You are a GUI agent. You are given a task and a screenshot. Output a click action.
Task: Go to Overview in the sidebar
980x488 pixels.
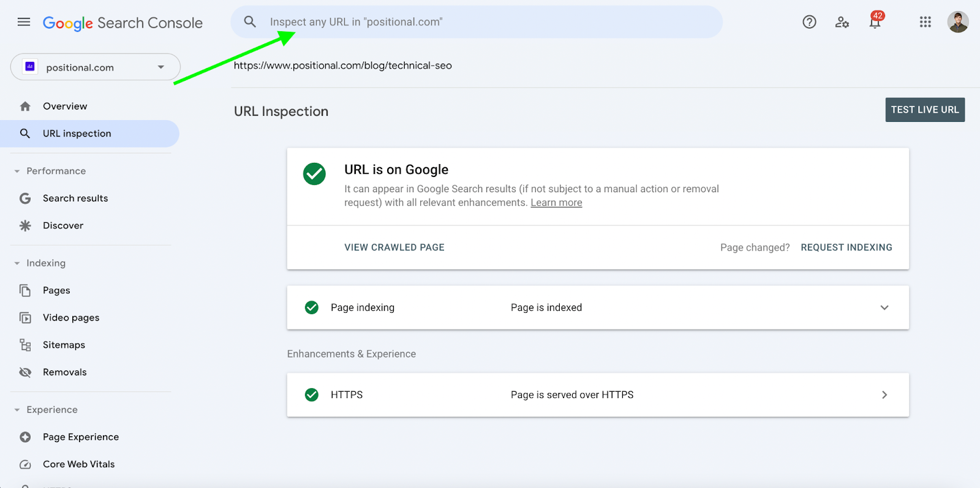click(x=65, y=107)
